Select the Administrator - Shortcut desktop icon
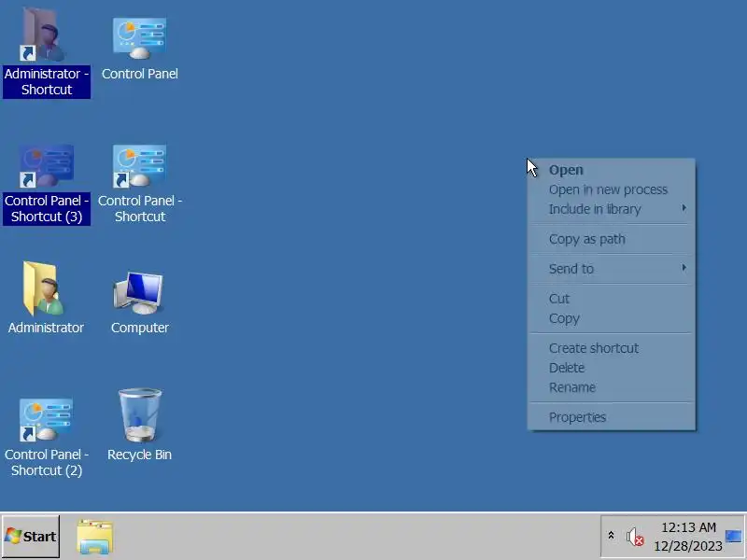The image size is (747, 560). click(x=46, y=52)
